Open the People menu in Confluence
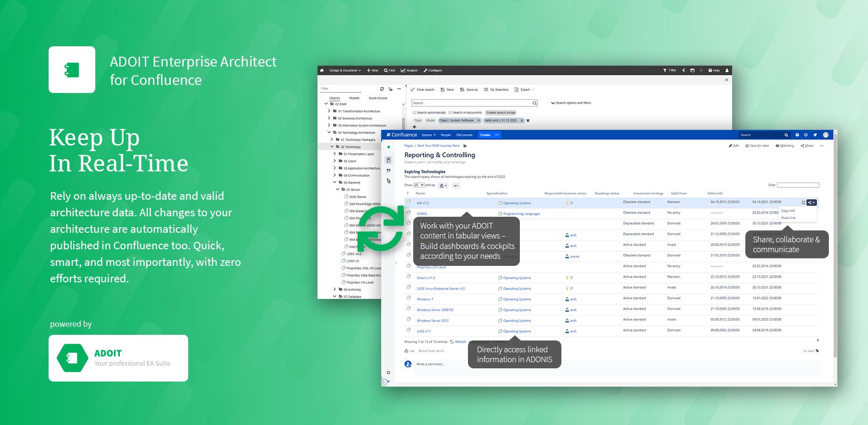Screen dimensions: 868x425 pos(446,135)
